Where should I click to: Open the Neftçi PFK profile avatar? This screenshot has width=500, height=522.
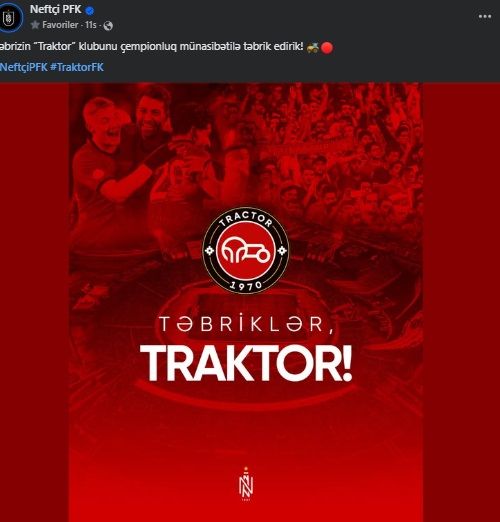click(x=10, y=17)
